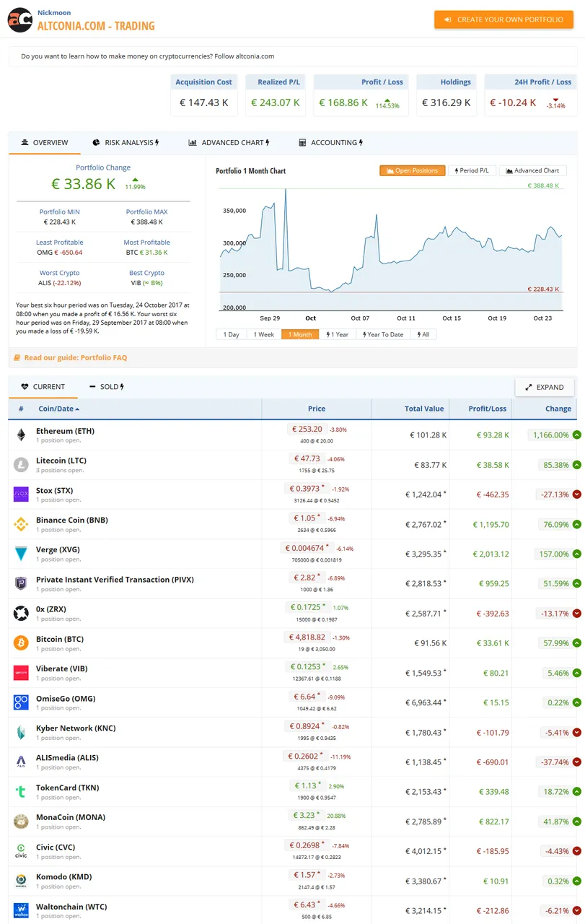The image size is (585, 924).
Task: Click the Stox coin icon
Action: coord(21,494)
